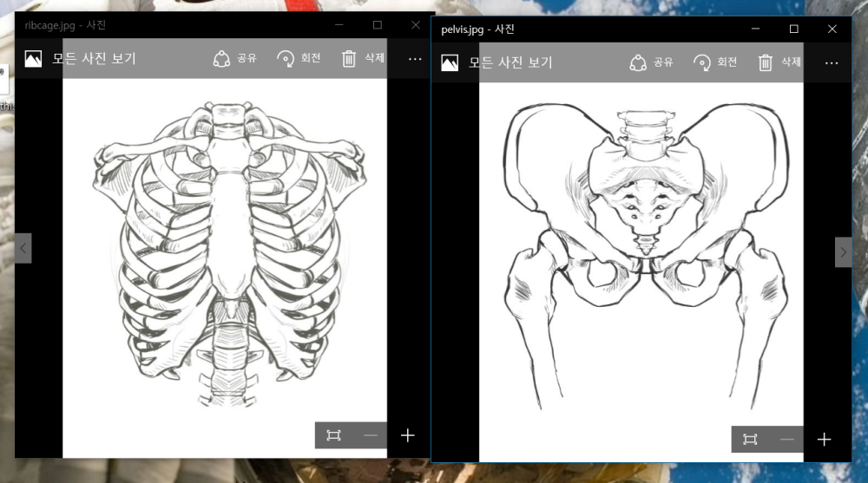Go to previous photo in ribcage window
868x483 pixels.
pyautogui.click(x=23, y=248)
